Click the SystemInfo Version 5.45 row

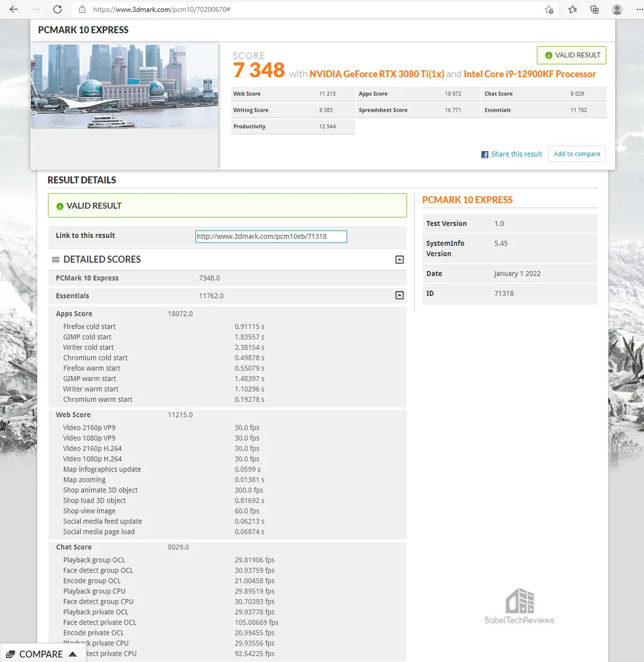pos(510,248)
